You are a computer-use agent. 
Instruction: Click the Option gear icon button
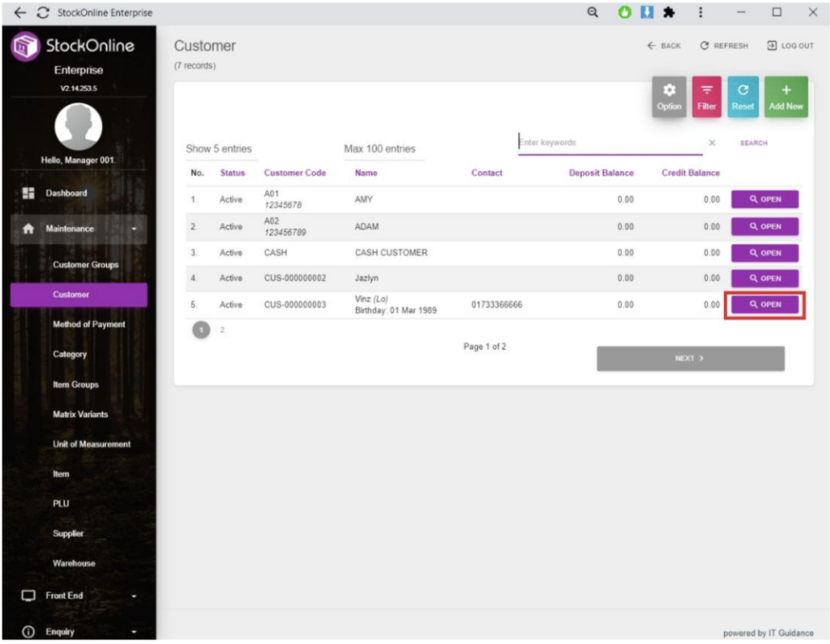tap(669, 96)
